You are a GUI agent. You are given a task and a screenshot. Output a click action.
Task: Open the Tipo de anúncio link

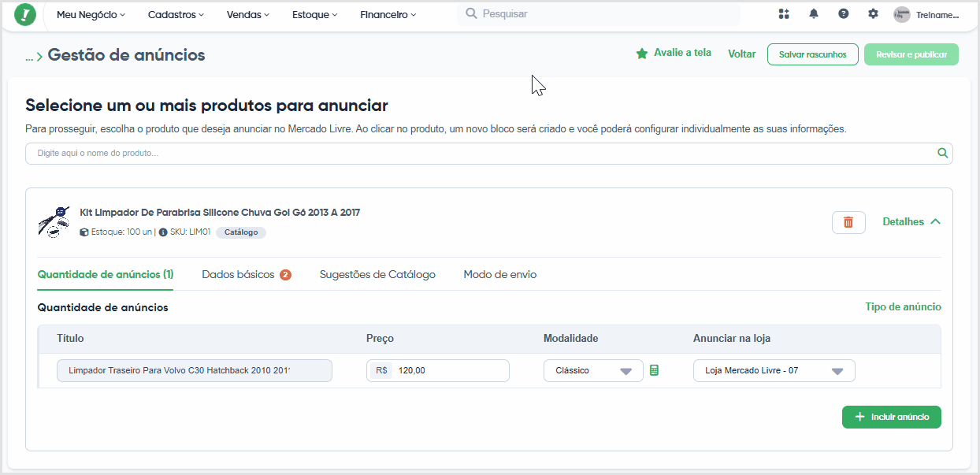point(903,307)
